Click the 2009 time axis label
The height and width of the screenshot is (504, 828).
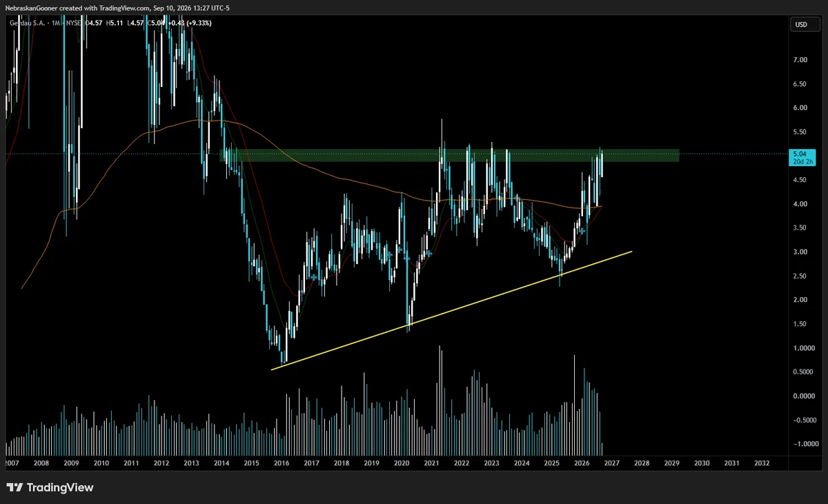coord(71,463)
